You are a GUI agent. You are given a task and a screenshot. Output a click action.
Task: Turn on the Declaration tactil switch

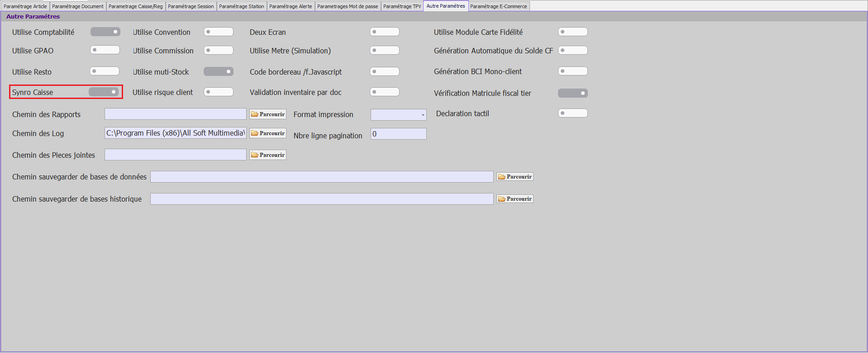pyautogui.click(x=573, y=113)
